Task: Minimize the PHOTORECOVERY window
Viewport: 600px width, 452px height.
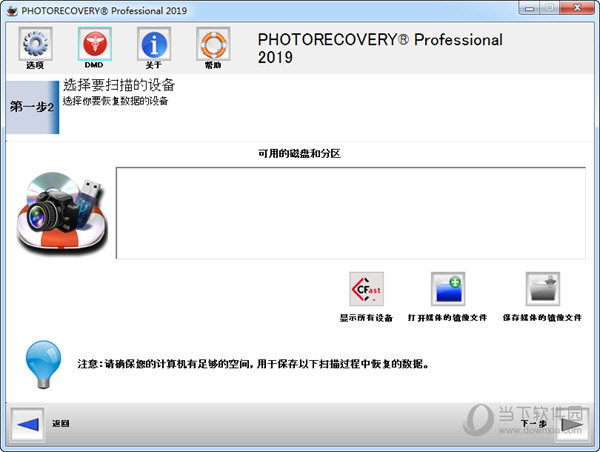Action: [530, 8]
